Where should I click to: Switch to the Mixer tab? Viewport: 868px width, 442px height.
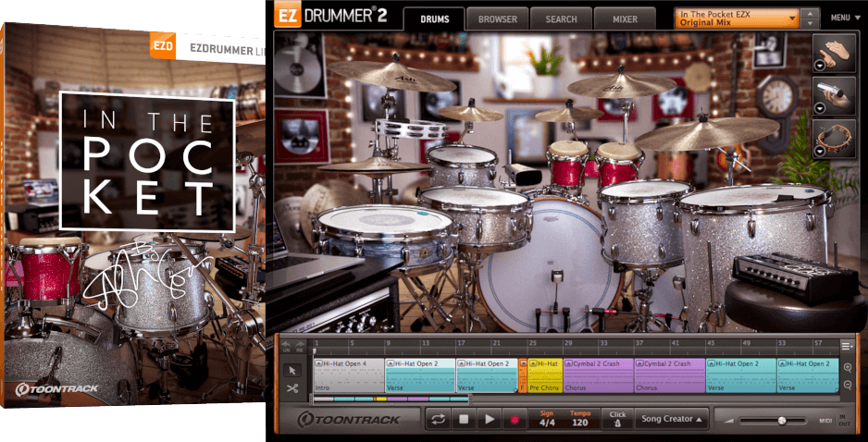pyautogui.click(x=625, y=18)
